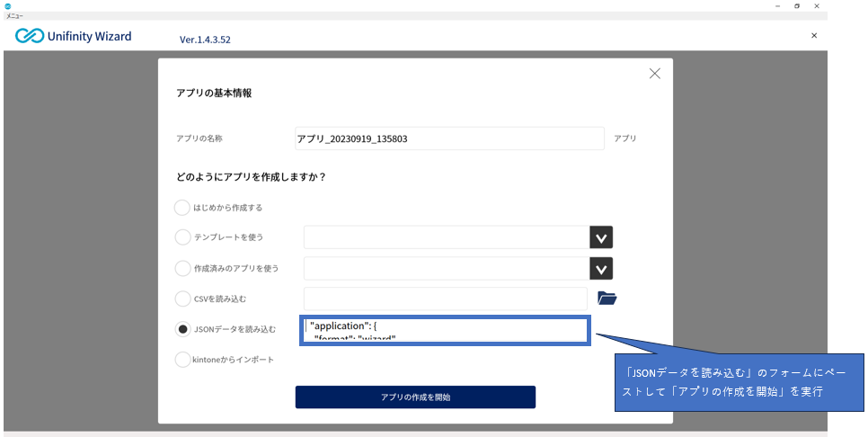The image size is (868, 437).
Task: Click the JSON data text area
Action: [x=445, y=330]
